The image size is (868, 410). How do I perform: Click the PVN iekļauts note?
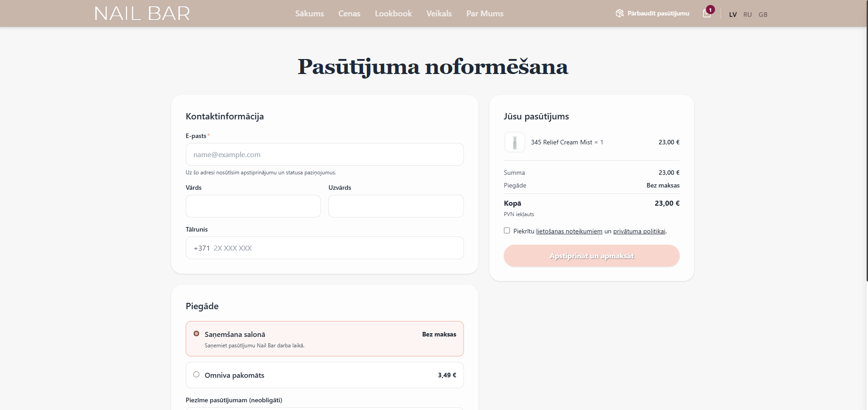(519, 214)
